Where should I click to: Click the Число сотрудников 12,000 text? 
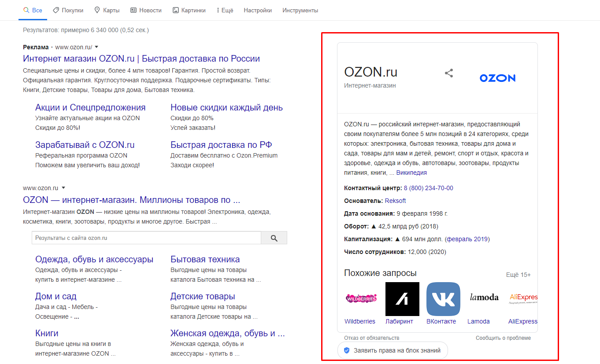click(x=395, y=252)
